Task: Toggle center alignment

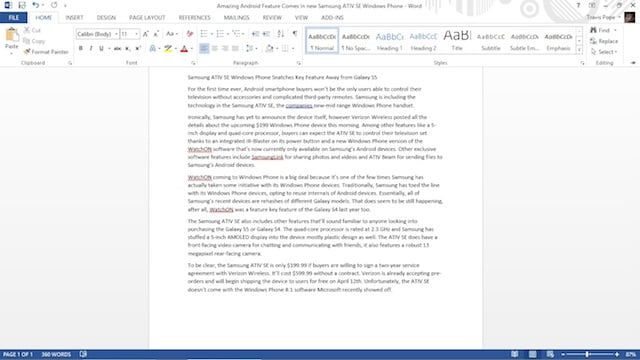Action: pyautogui.click(x=214, y=49)
